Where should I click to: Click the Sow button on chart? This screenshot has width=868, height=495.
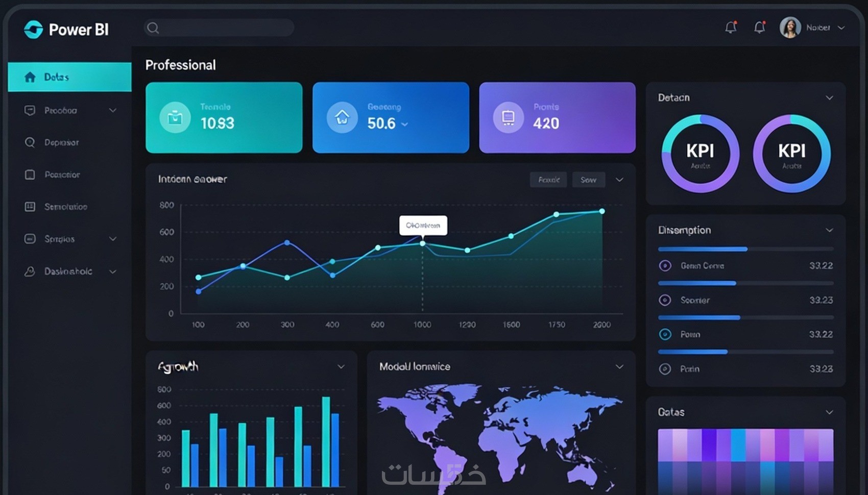tap(589, 180)
